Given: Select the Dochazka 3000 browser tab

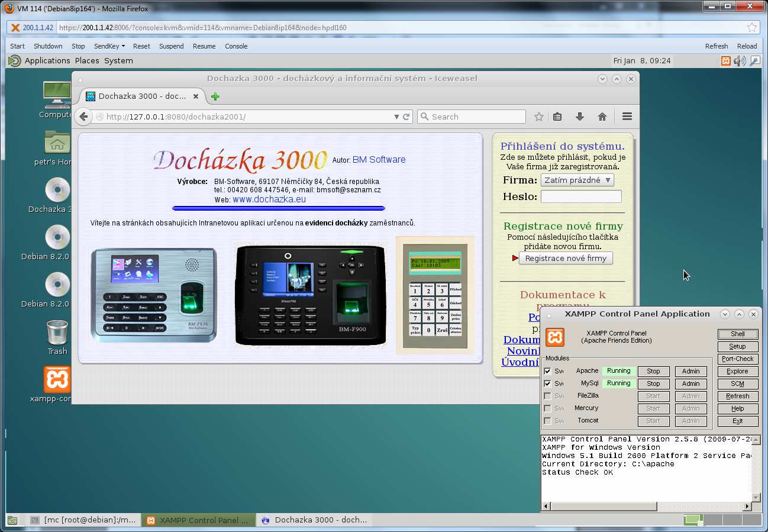Looking at the screenshot, I should (x=143, y=96).
